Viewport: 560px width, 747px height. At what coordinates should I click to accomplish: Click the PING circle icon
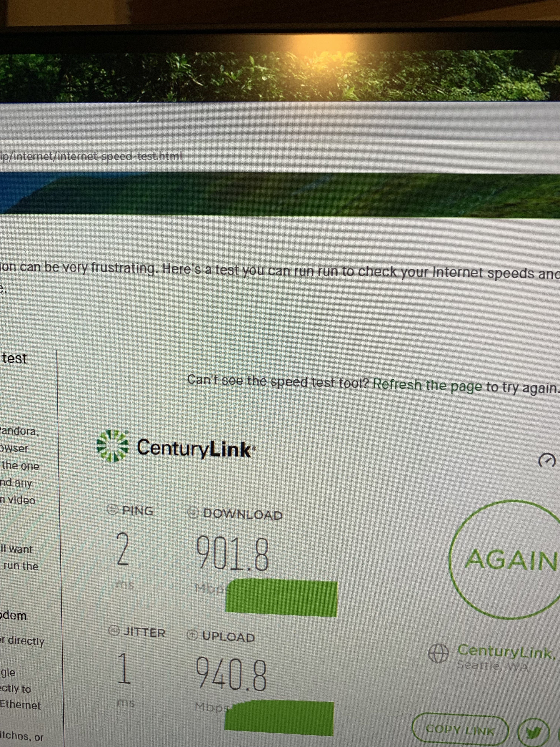pyautogui.click(x=112, y=509)
